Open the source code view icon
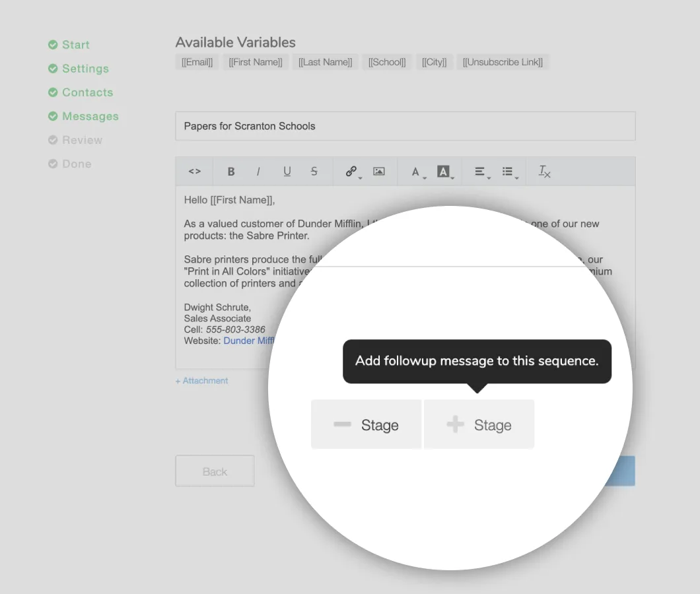Image resolution: width=700 pixels, height=594 pixels. click(195, 172)
